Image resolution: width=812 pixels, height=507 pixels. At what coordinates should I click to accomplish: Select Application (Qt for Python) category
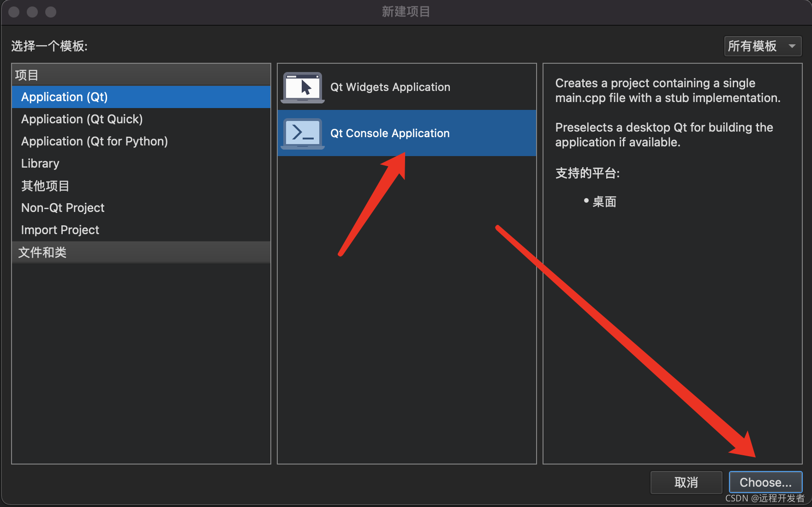[x=141, y=141]
